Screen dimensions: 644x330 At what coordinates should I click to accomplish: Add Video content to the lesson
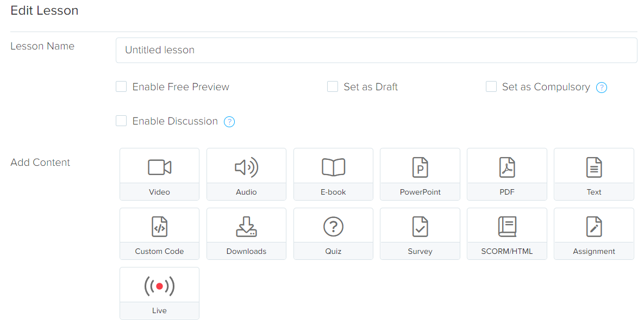click(159, 175)
